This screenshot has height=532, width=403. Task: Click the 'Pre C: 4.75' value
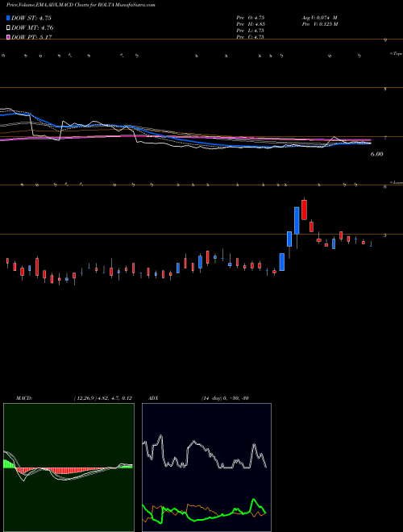coord(251,37)
